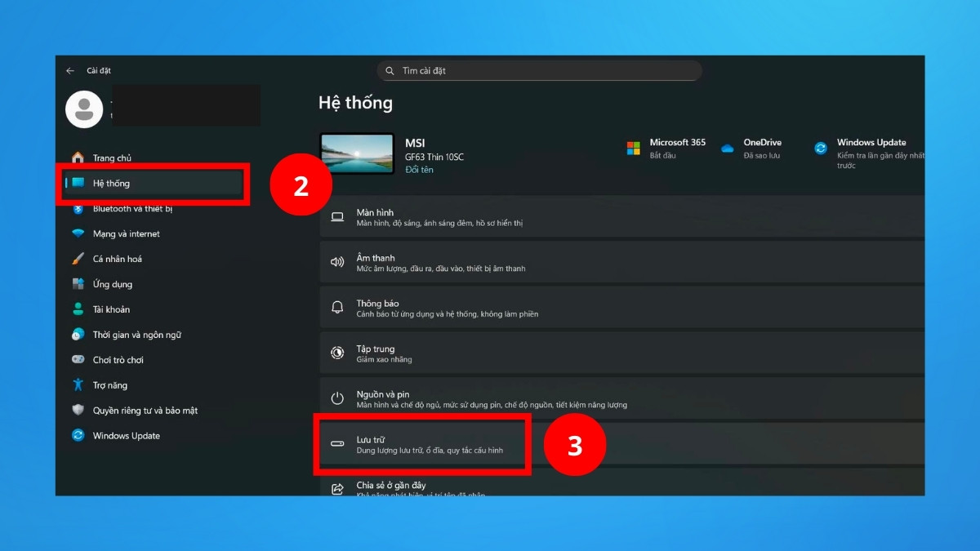Open the Nguồn và pin settings row

pos(622,398)
